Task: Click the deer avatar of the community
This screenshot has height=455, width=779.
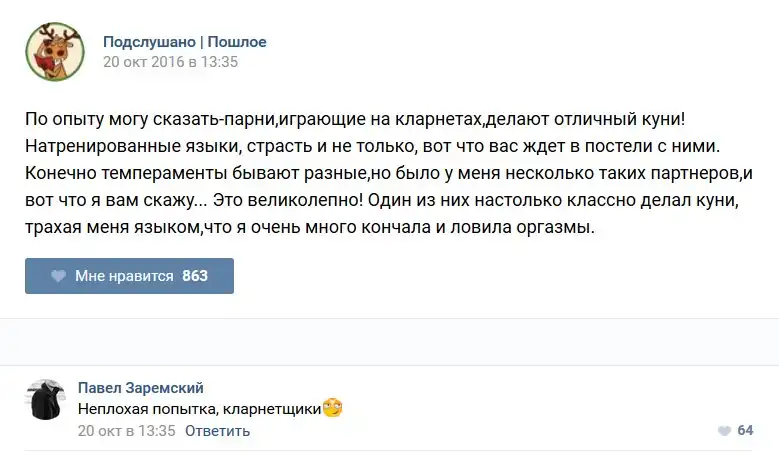Action: tap(55, 52)
